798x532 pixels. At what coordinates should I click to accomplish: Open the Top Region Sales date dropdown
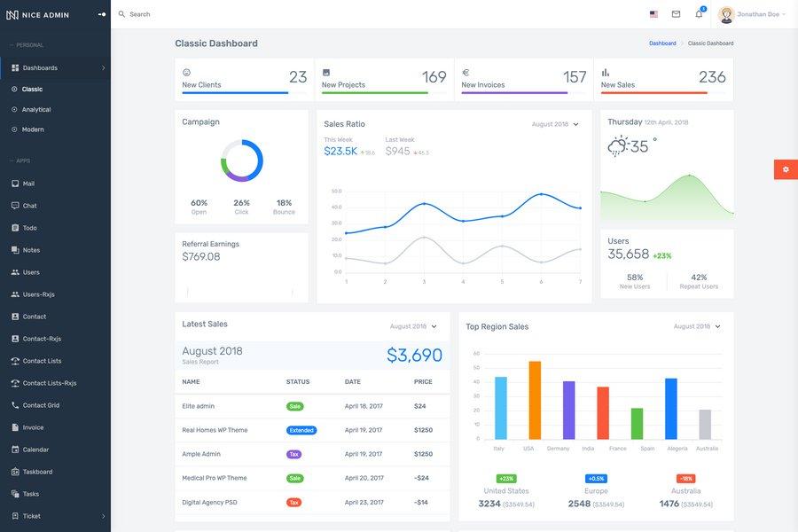point(693,325)
